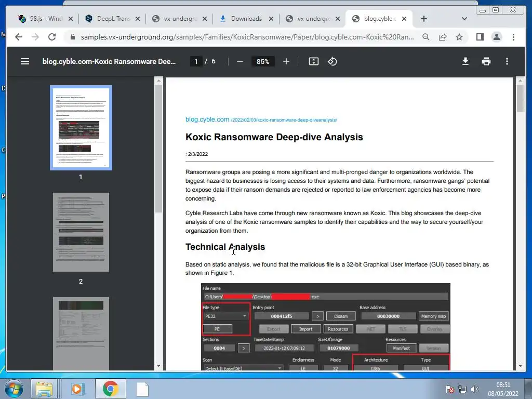Reload the current page
This screenshot has width=532, height=399.
(52, 37)
